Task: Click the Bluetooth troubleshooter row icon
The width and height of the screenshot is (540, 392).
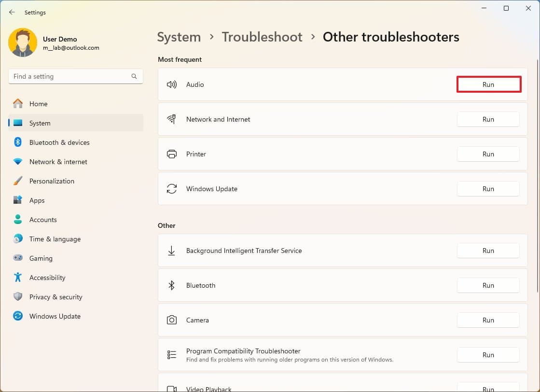Action: pyautogui.click(x=171, y=285)
